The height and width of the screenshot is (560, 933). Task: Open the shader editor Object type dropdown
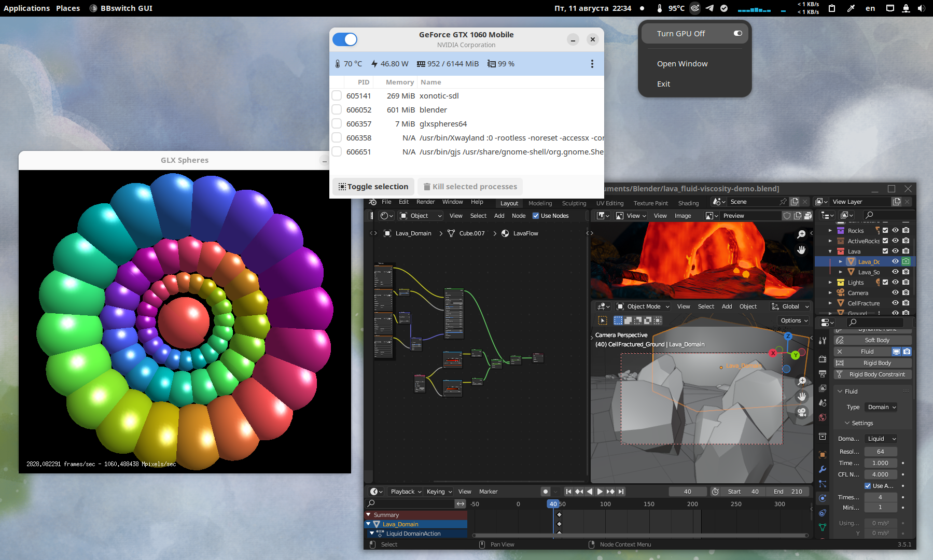[x=421, y=216]
